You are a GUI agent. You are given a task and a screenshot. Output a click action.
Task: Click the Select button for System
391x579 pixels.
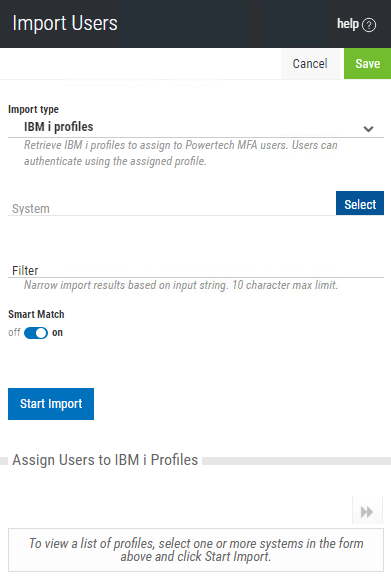[x=360, y=203]
